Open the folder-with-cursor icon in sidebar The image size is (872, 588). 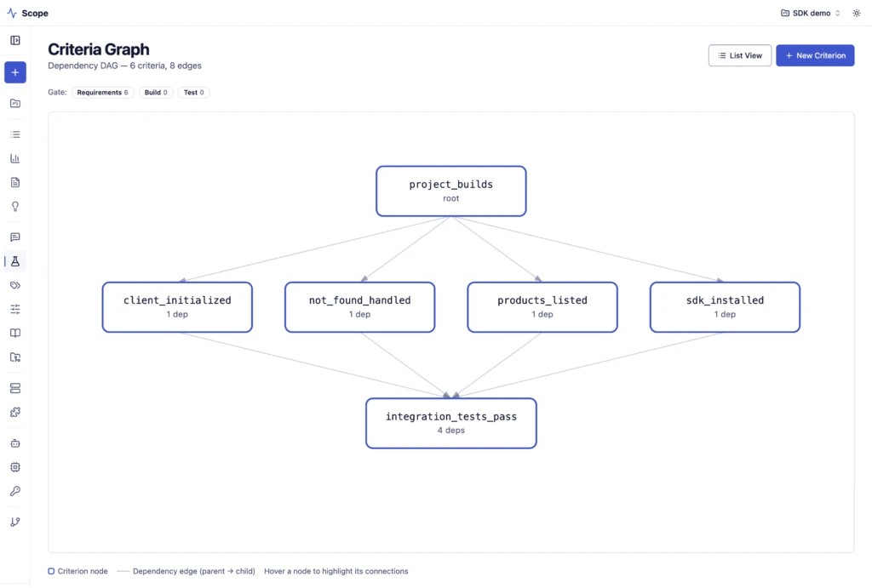[x=15, y=357]
